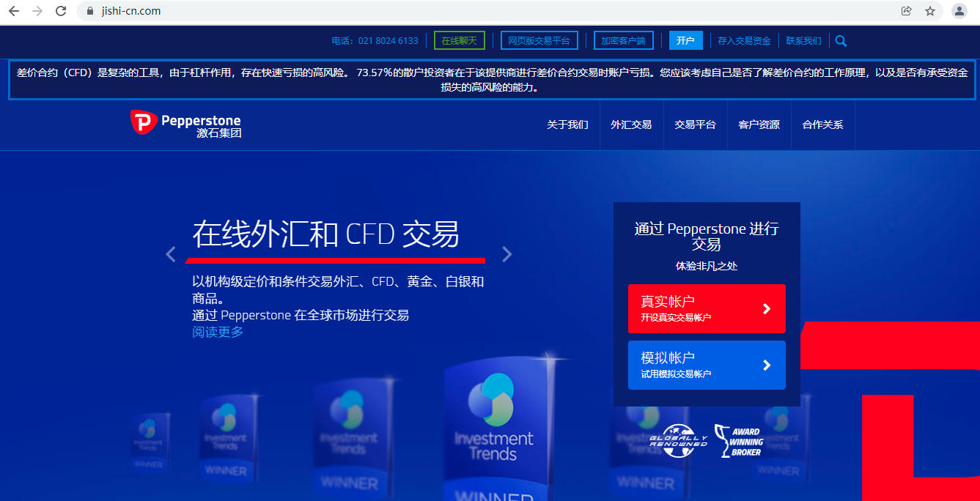Click the search magnifier icon in top bar
The height and width of the screenshot is (501, 980).
click(841, 41)
